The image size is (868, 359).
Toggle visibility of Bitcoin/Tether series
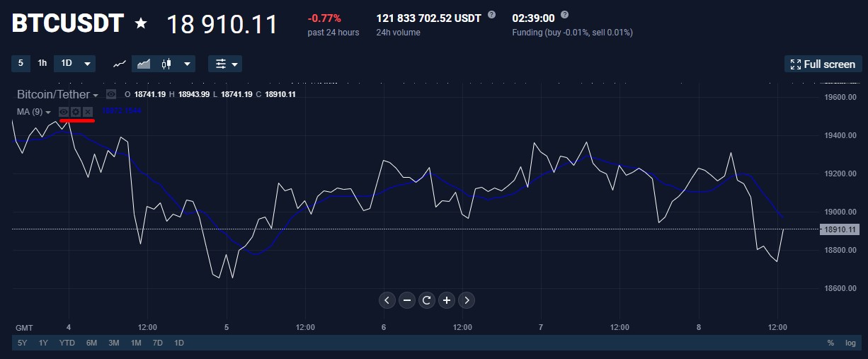point(111,94)
